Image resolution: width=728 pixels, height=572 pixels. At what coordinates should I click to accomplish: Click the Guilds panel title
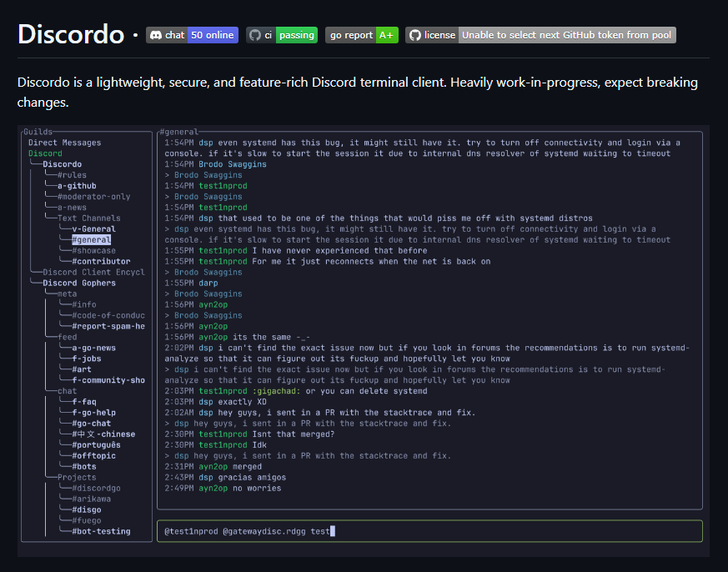38,132
